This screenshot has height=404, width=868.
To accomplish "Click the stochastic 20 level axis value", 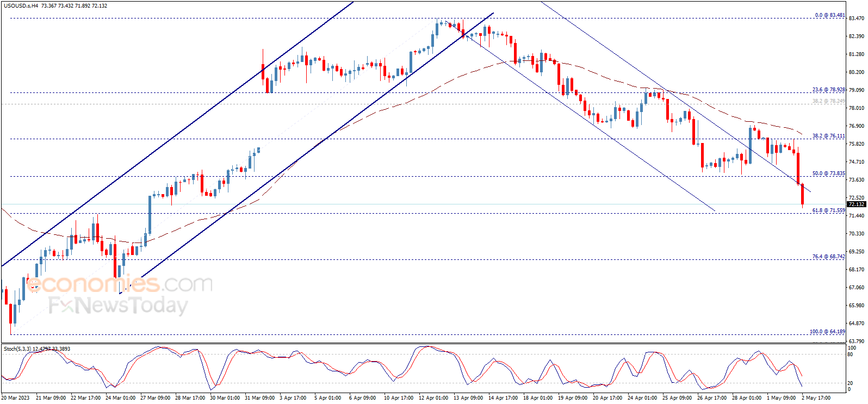I will click(x=850, y=383).
